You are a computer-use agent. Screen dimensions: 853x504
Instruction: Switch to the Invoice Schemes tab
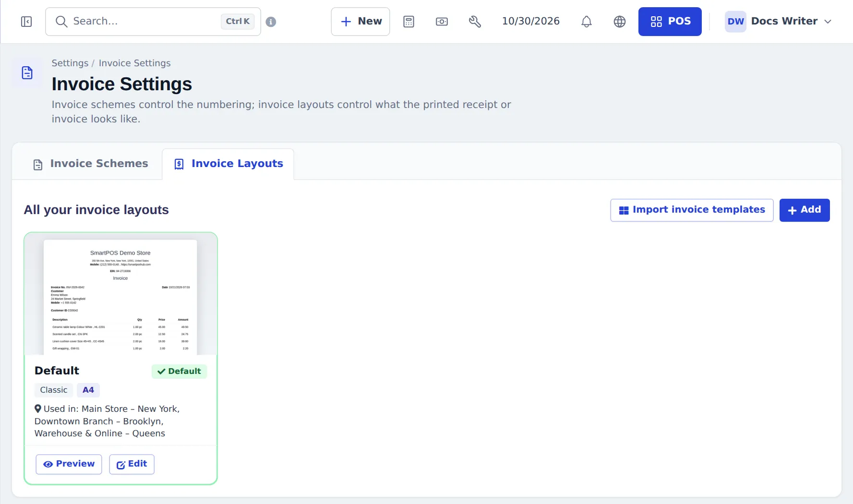pos(91,164)
